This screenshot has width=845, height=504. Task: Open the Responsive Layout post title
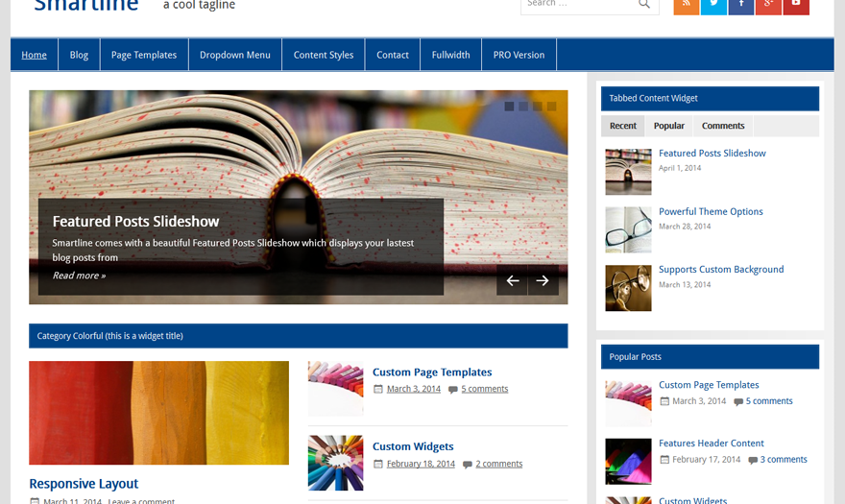[84, 484]
